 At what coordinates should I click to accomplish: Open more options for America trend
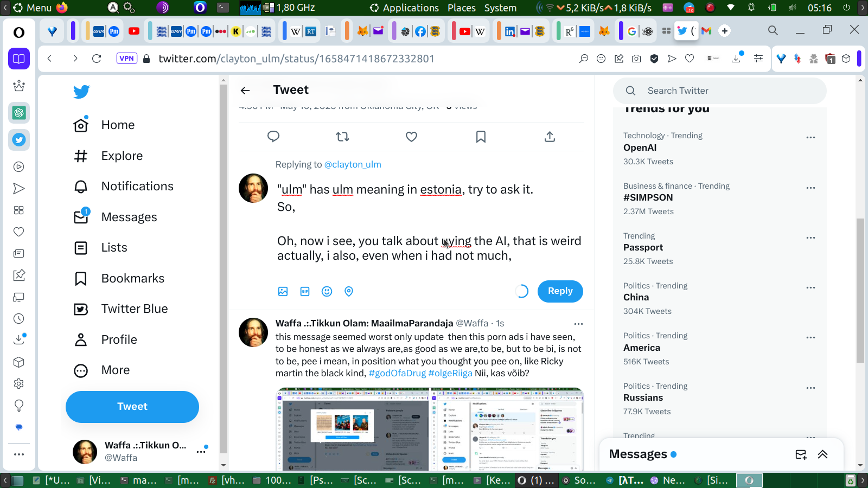click(810, 338)
